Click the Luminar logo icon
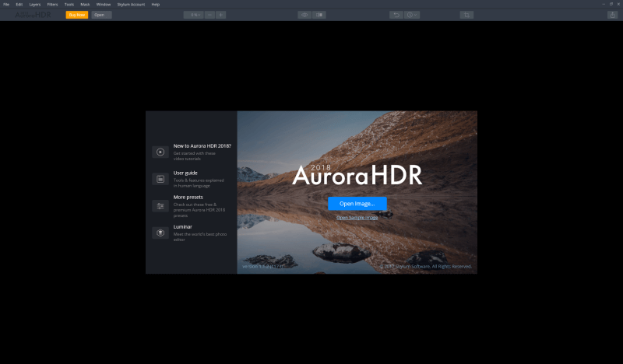 [160, 233]
